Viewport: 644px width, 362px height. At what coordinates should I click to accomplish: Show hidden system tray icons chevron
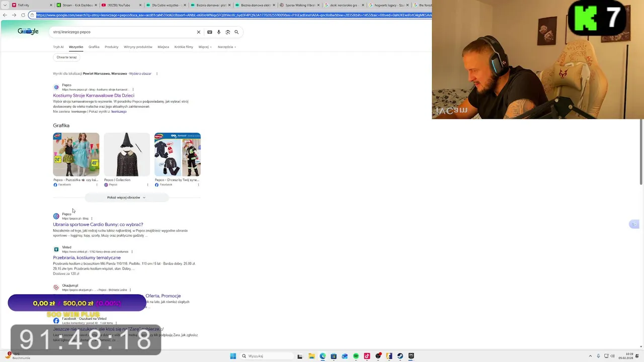point(591,356)
